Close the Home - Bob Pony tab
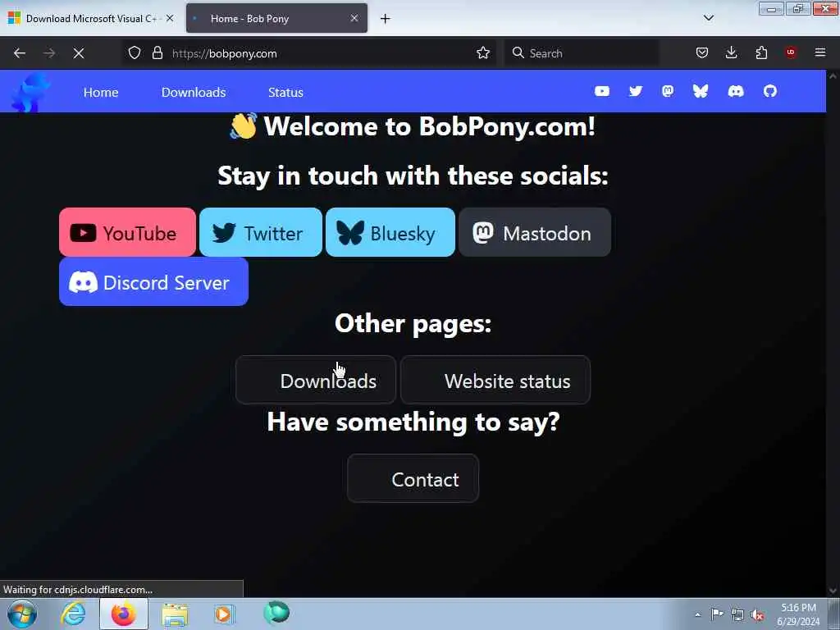Image resolution: width=840 pixels, height=630 pixels. tap(354, 18)
